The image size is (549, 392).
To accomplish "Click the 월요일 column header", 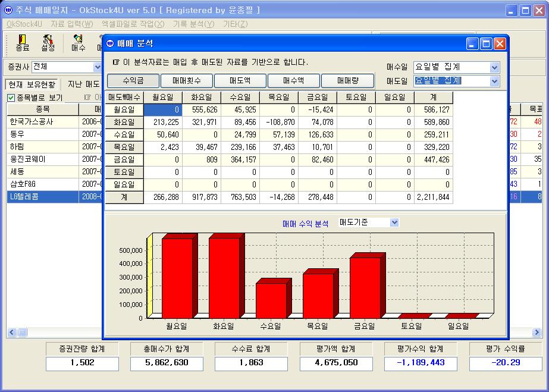I will pos(163,98).
